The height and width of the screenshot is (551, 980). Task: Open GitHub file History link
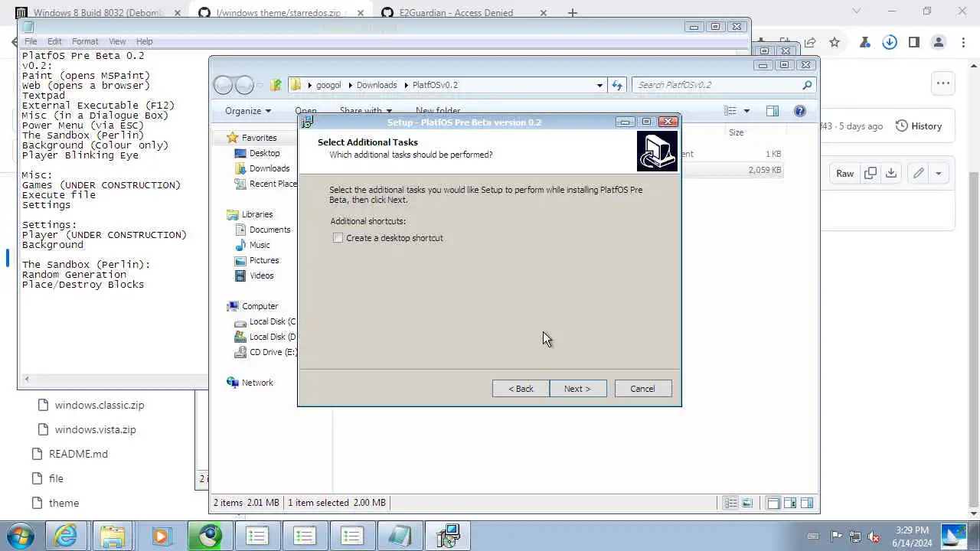click(919, 126)
